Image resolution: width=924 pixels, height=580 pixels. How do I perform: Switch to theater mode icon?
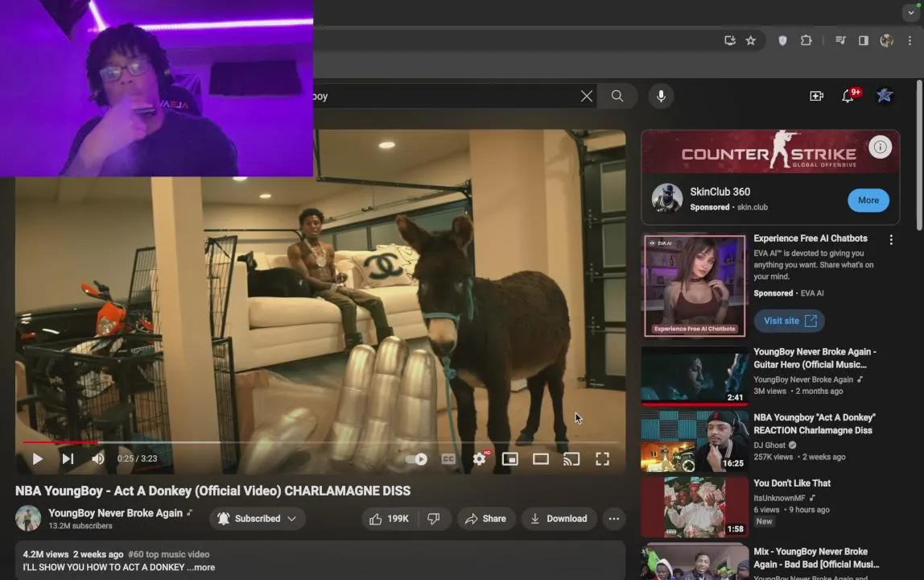click(x=541, y=459)
